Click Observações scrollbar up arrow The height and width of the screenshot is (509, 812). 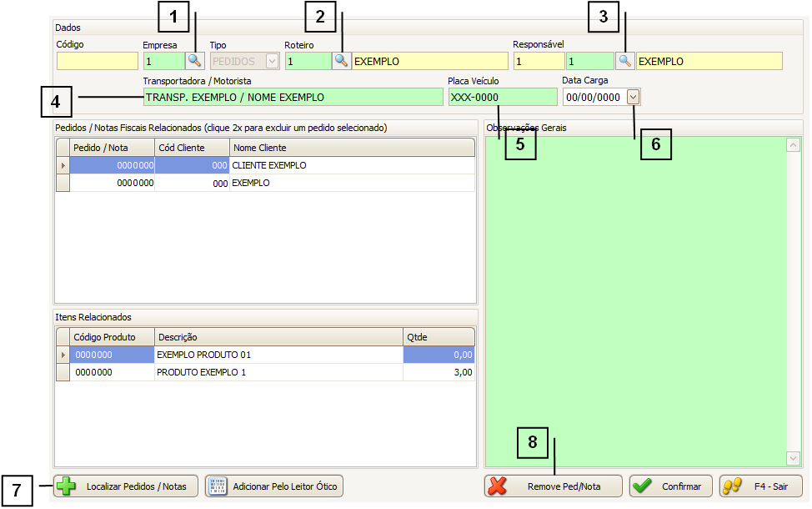click(x=793, y=145)
